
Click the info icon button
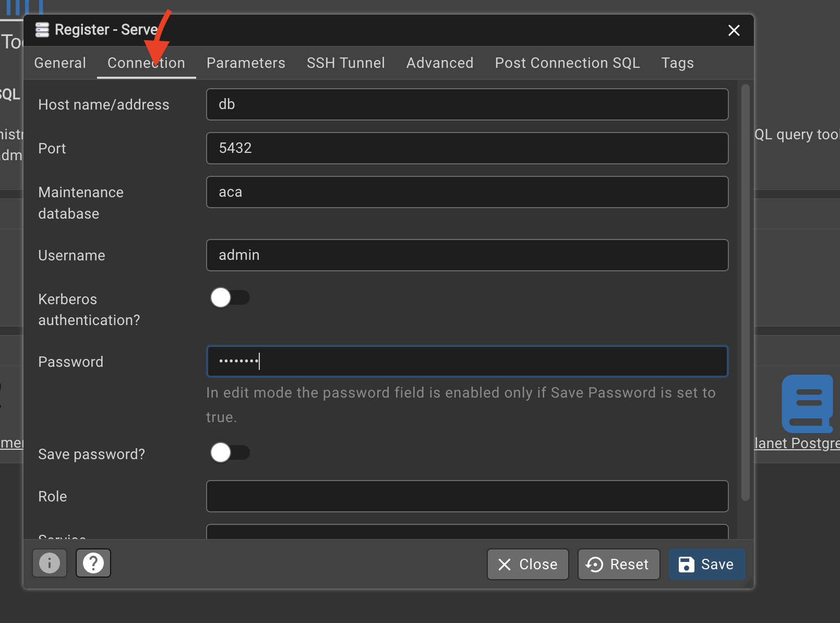[x=50, y=563]
